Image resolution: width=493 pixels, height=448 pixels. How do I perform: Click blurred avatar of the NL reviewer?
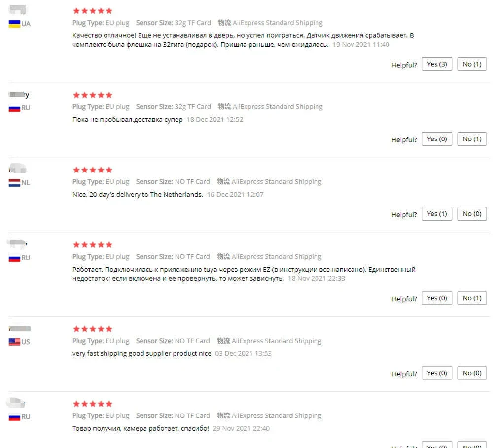18,169
